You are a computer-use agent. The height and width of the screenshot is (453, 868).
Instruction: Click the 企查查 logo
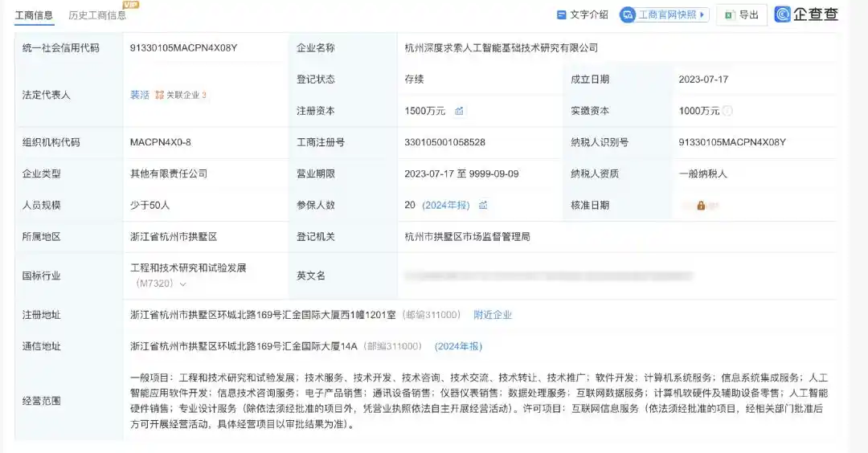pyautogui.click(x=806, y=14)
